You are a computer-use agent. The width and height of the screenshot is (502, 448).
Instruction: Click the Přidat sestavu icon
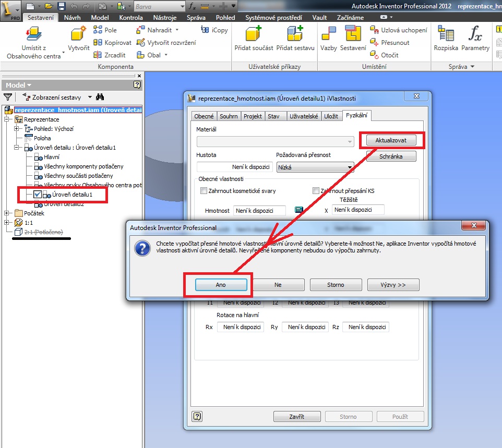(295, 34)
